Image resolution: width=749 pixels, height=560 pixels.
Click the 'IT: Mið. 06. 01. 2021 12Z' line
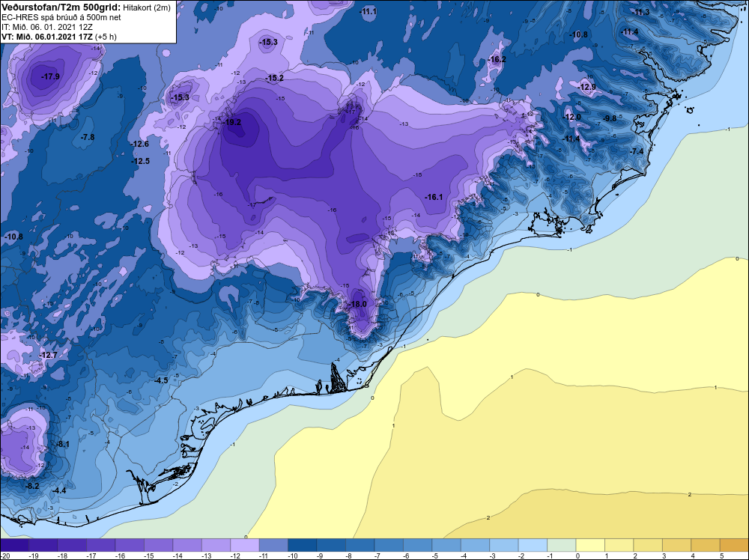[x=46, y=27]
